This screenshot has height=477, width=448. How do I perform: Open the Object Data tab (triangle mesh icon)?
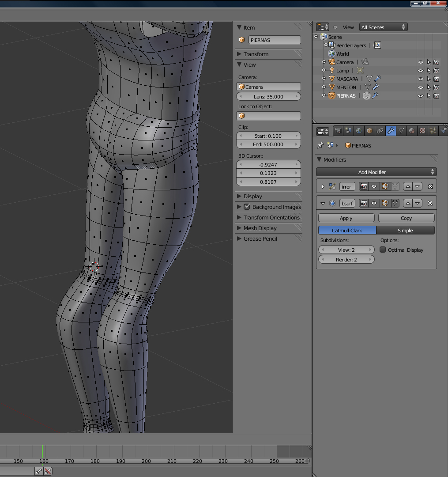click(x=401, y=131)
